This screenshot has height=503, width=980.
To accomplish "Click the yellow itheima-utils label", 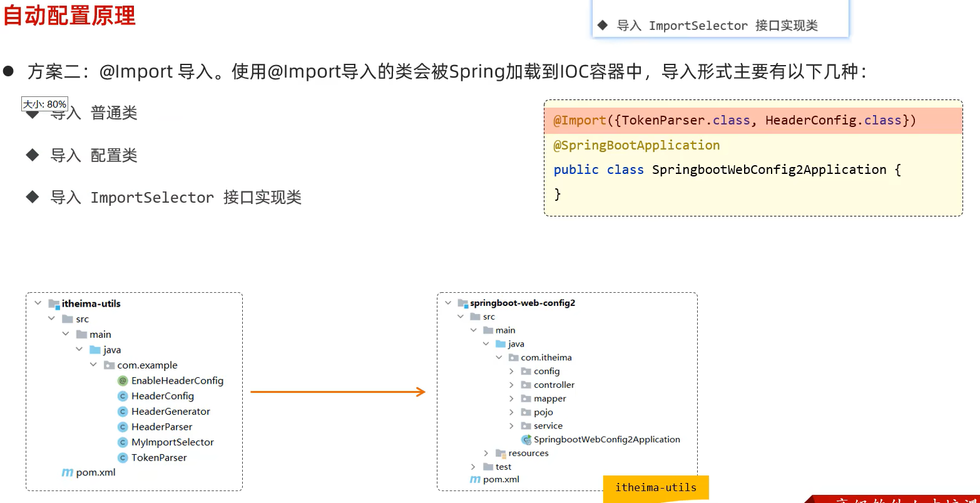I will point(656,488).
